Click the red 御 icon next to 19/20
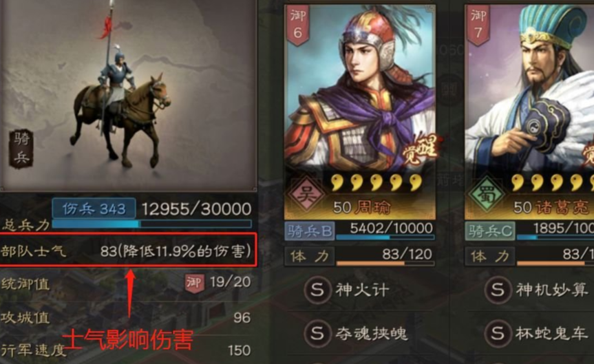The width and height of the screenshot is (594, 364). pos(195,283)
